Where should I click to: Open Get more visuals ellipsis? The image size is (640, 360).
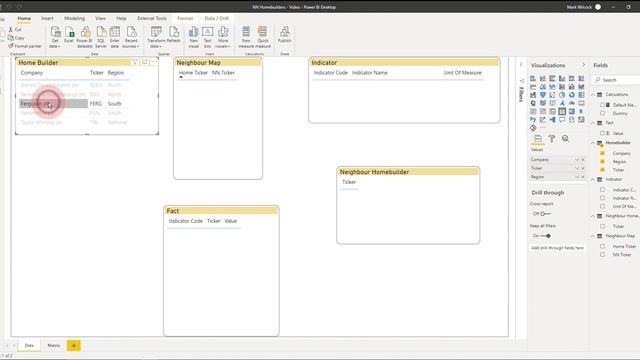coord(542,128)
